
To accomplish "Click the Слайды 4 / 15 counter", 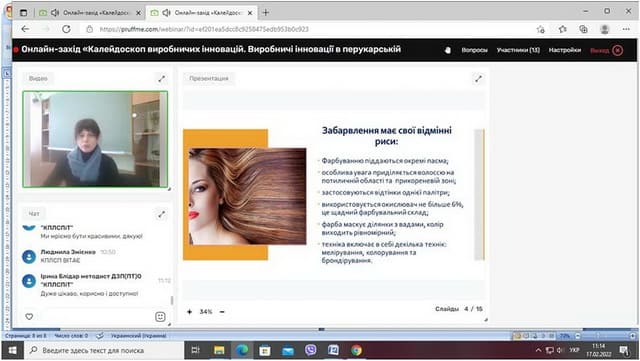I will pyautogui.click(x=459, y=309).
